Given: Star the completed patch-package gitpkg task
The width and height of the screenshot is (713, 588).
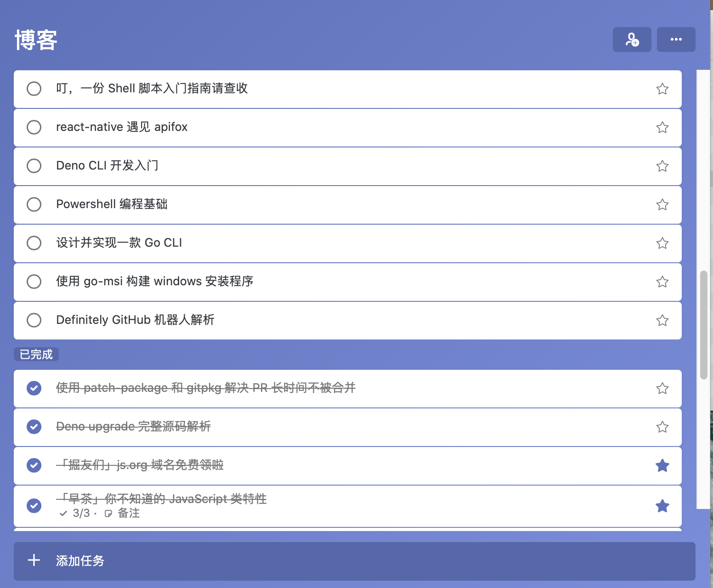Looking at the screenshot, I should tap(662, 388).
